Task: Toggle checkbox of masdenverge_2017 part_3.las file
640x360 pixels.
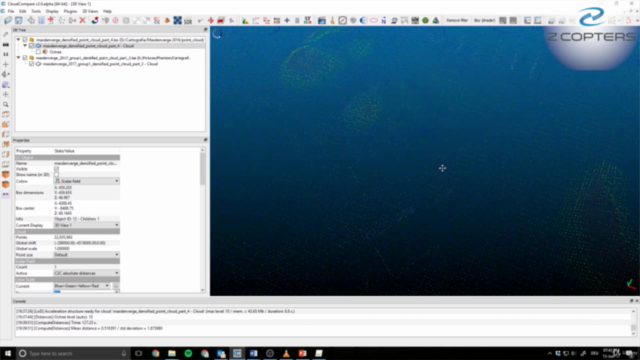Action: [25, 58]
